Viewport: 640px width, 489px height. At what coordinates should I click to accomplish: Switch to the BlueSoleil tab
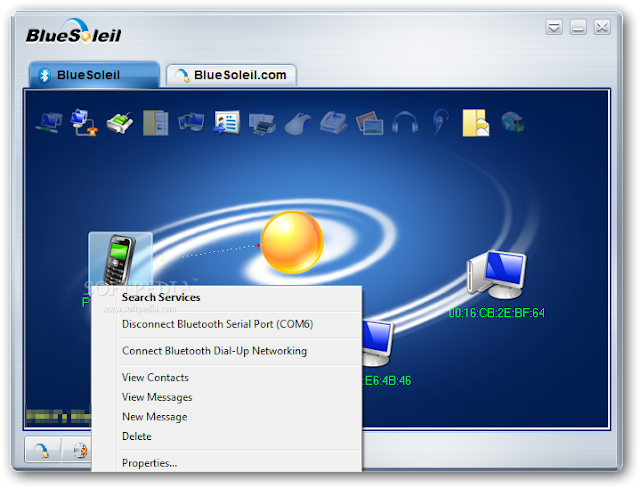click(94, 75)
